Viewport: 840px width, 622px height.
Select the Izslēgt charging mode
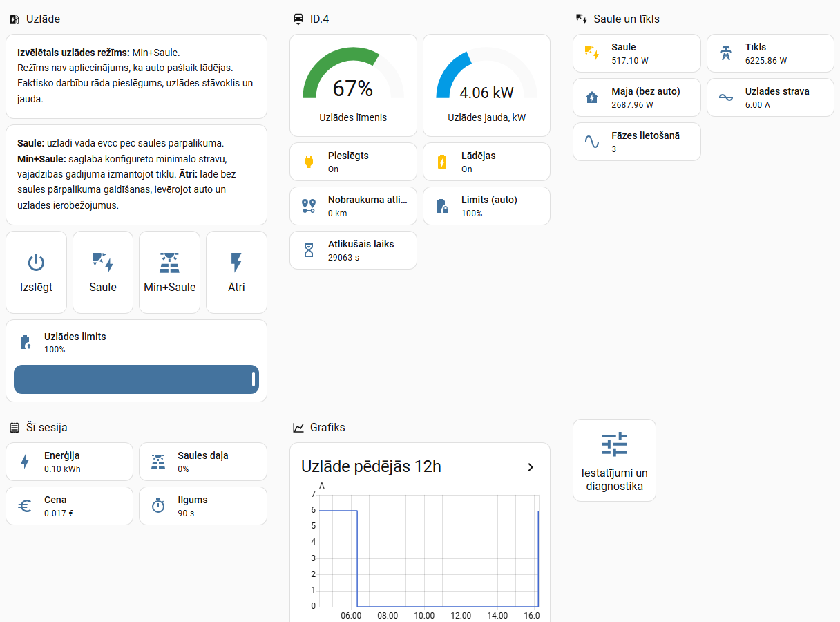coord(36,272)
